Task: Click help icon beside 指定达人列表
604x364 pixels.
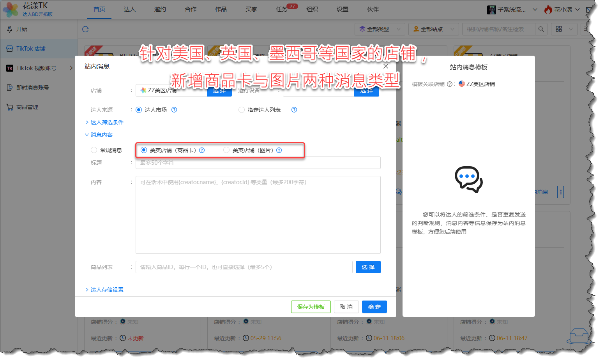Action: coord(294,110)
